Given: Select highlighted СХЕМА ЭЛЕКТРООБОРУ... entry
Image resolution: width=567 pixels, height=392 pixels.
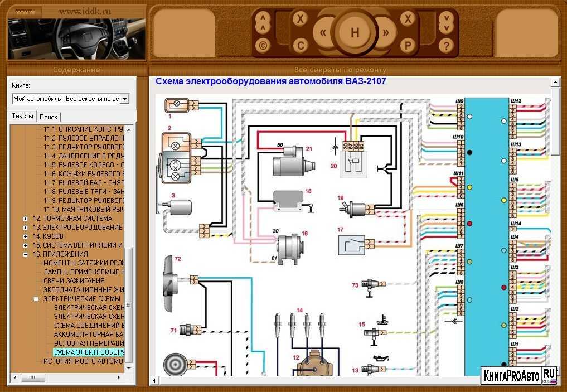Looking at the screenshot, I should [x=89, y=352].
